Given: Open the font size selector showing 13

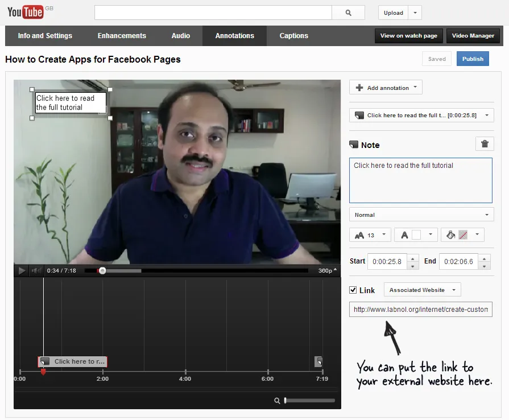Looking at the screenshot, I should click(370, 234).
